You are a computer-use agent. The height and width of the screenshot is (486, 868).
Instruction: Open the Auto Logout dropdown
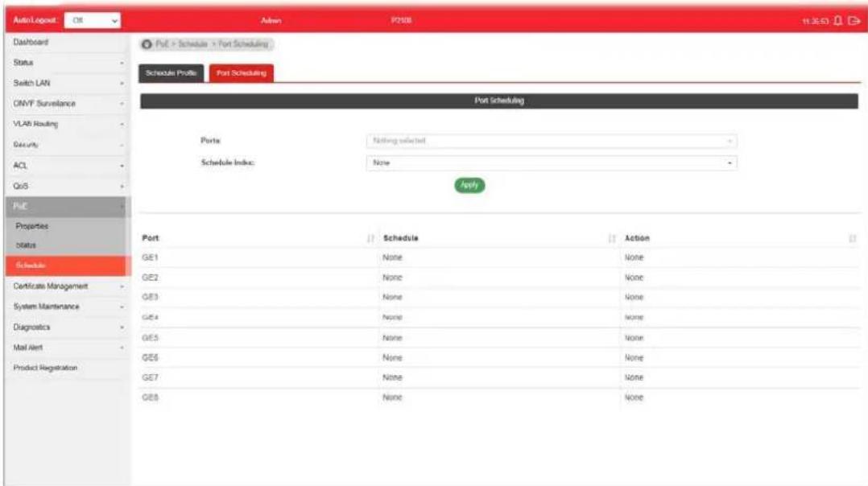click(x=93, y=20)
